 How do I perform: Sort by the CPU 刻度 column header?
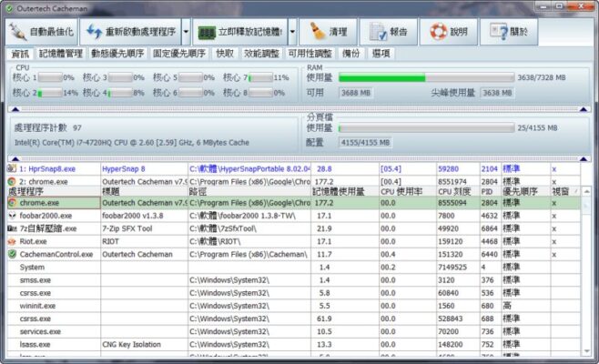[x=458, y=191]
